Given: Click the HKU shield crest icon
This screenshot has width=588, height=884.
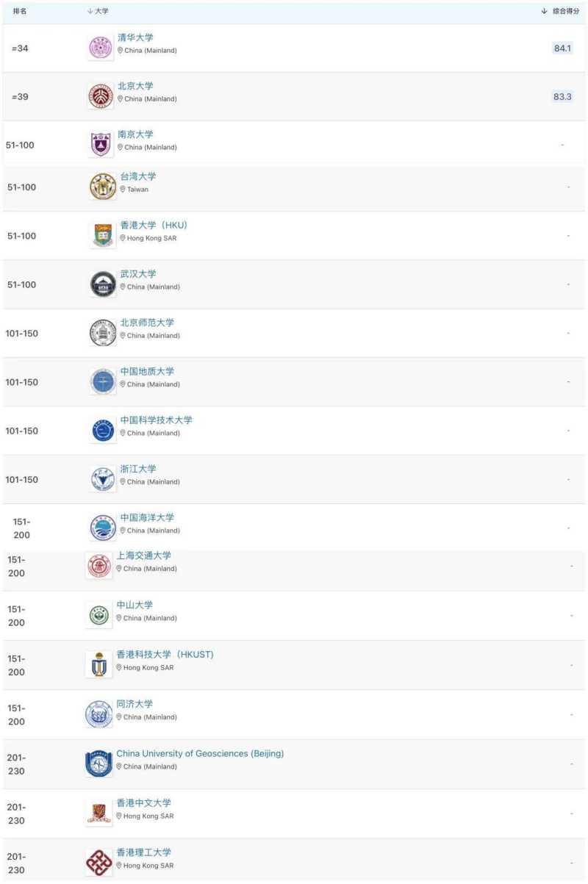Looking at the screenshot, I should point(103,235).
